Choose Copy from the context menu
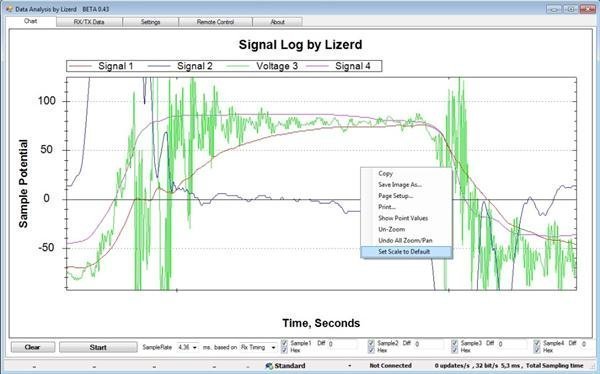600x374 pixels. point(406,173)
